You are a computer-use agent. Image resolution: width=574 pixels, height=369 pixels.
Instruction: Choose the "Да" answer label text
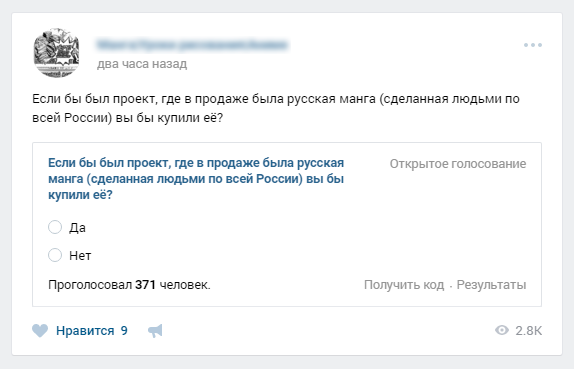click(x=77, y=228)
